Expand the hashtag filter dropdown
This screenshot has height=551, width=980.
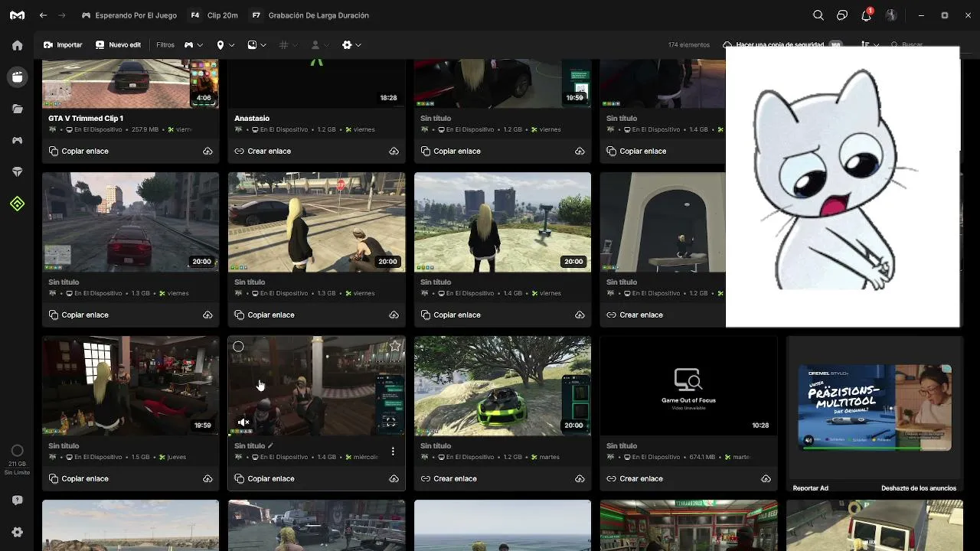tap(288, 45)
